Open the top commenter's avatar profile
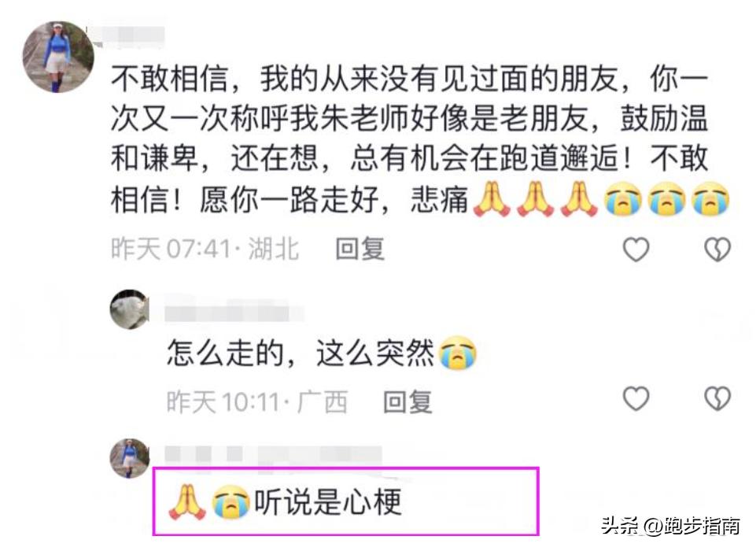The height and width of the screenshot is (551, 756). tap(58, 57)
